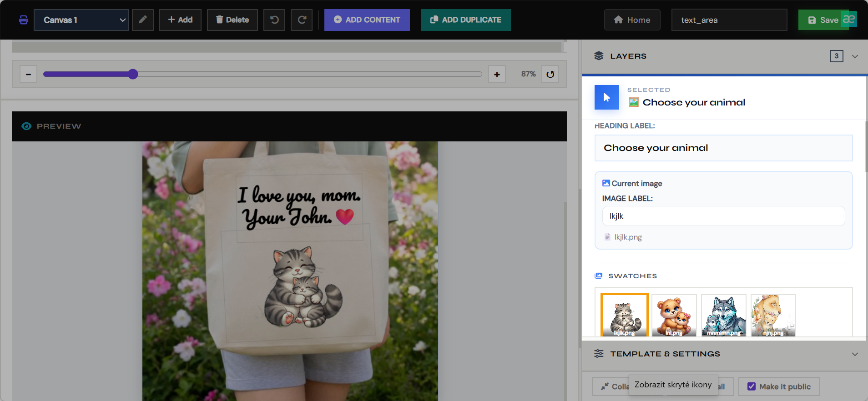The height and width of the screenshot is (401, 868).
Task: Click the pencil edit icon beside Canvas 1
Action: (143, 20)
